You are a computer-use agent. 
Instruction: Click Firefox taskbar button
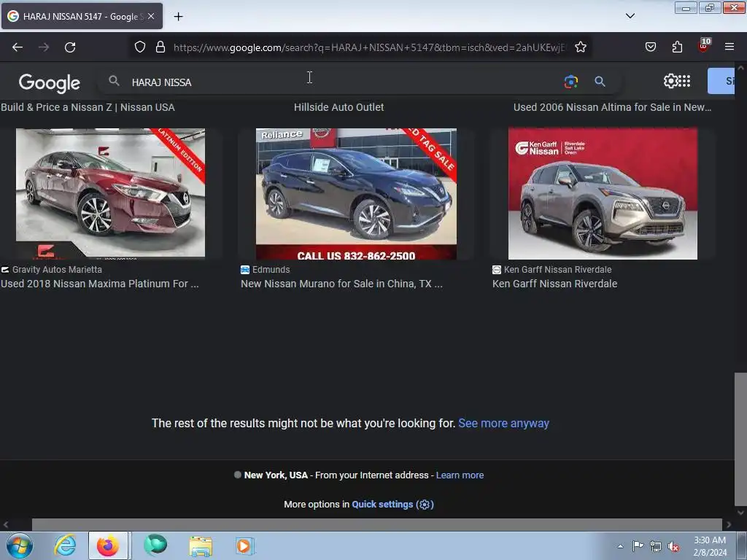coord(108,545)
